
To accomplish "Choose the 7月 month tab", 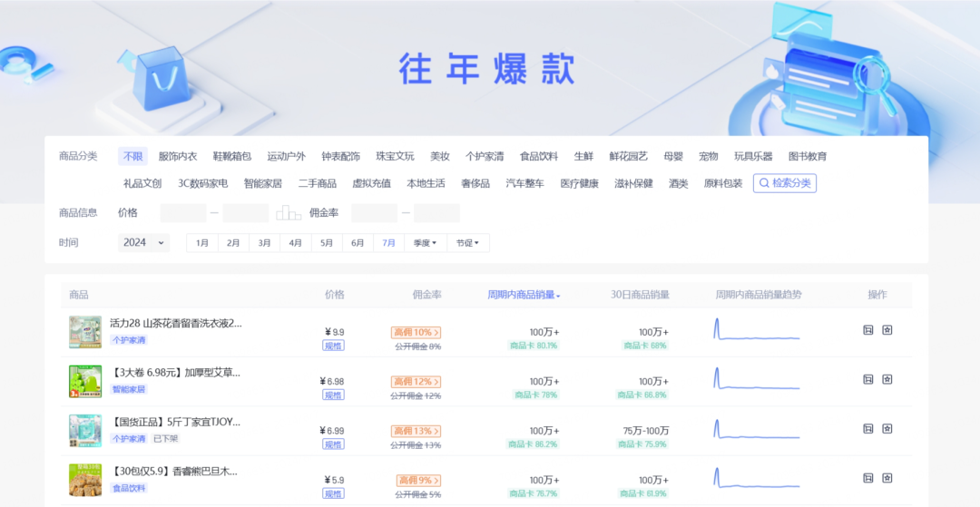I will (388, 243).
